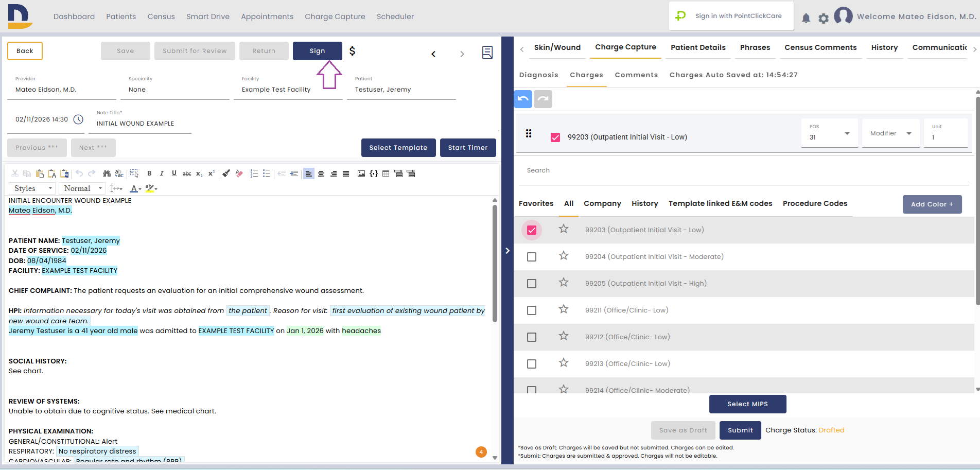980x470 pixels.
Task: Click the Back button
Action: pyautogui.click(x=25, y=51)
